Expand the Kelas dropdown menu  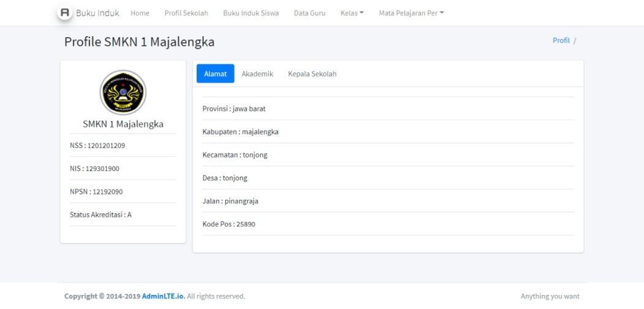pyautogui.click(x=352, y=13)
